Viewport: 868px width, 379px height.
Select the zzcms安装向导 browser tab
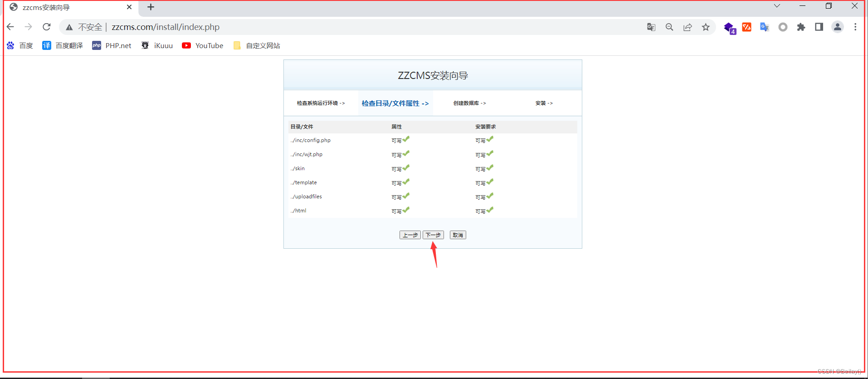70,8
